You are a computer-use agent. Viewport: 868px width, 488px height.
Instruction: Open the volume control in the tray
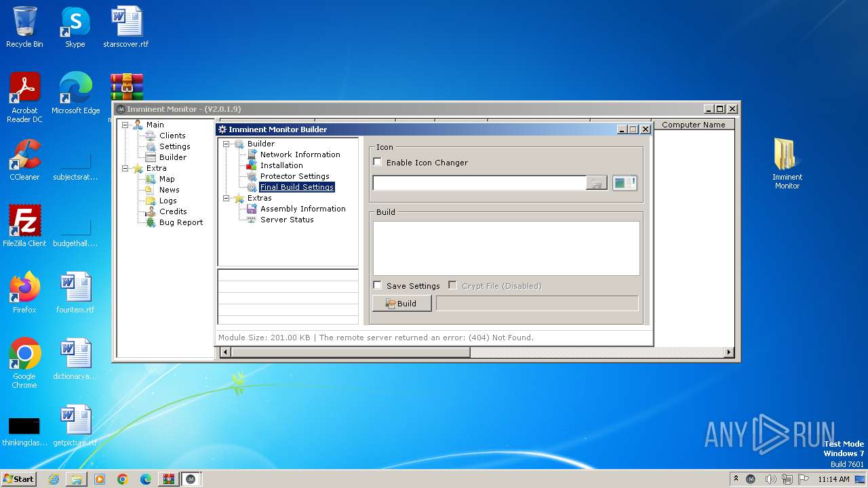point(770,479)
